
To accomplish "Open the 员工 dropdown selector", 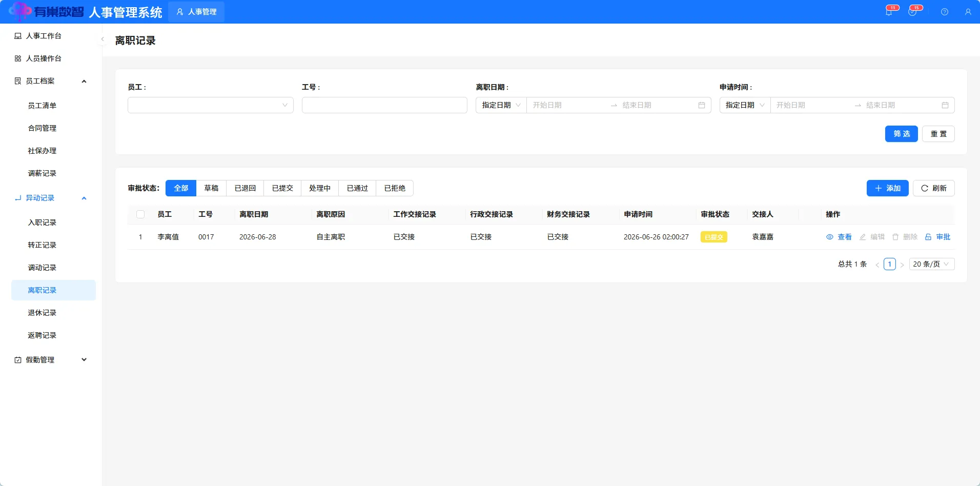I will 211,105.
